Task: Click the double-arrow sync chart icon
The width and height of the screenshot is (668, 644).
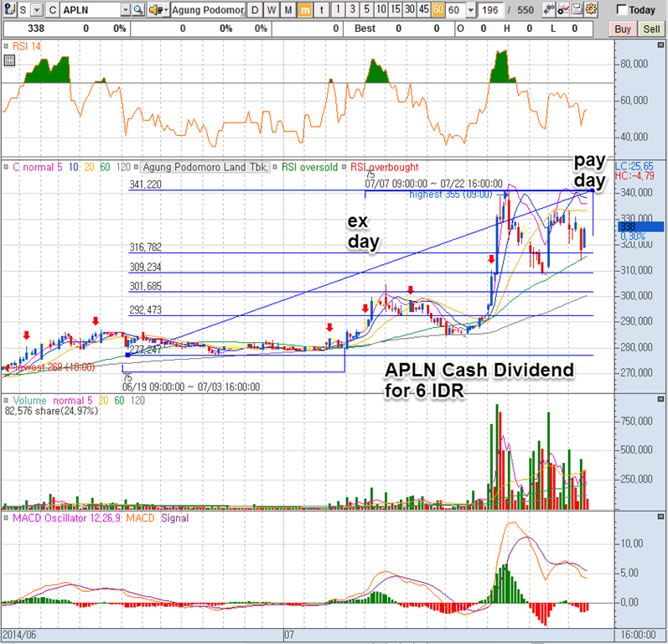Action: click(548, 9)
